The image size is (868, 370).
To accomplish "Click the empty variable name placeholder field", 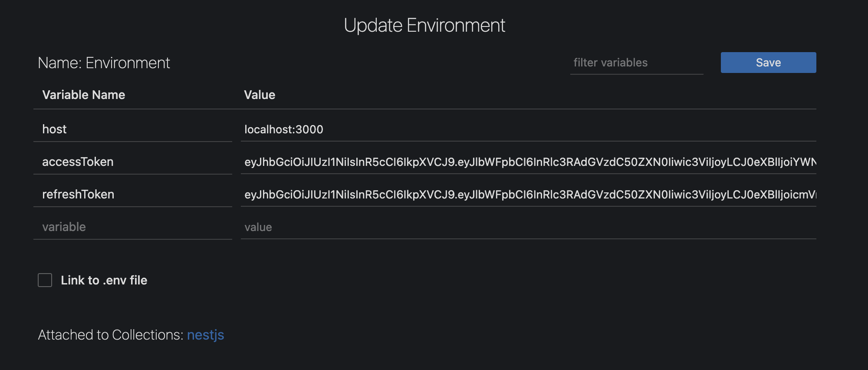I will pyautogui.click(x=133, y=227).
